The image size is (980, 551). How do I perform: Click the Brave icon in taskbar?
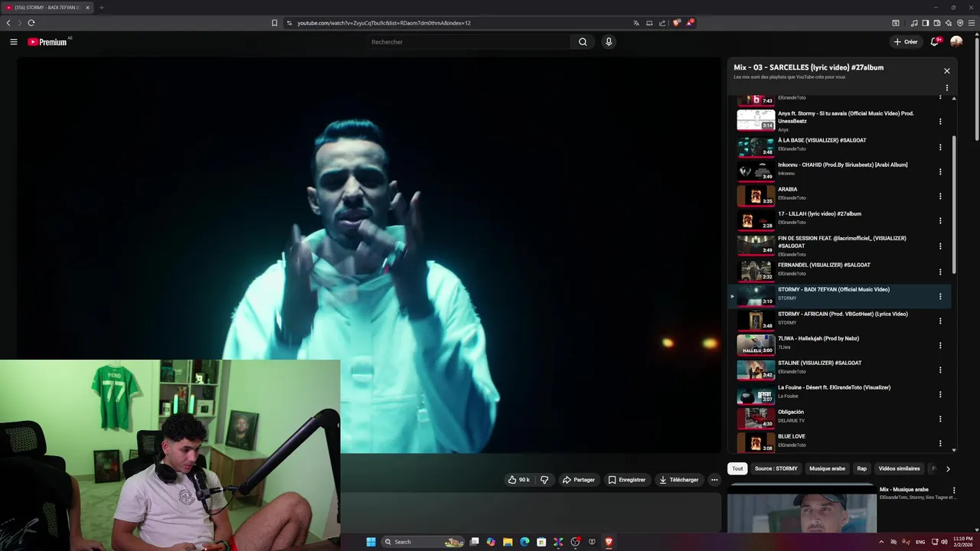pos(609,542)
